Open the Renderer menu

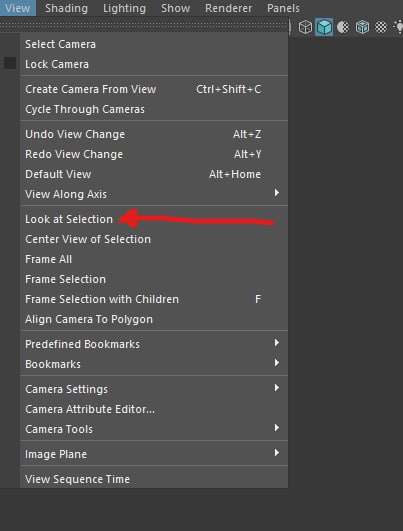(228, 8)
